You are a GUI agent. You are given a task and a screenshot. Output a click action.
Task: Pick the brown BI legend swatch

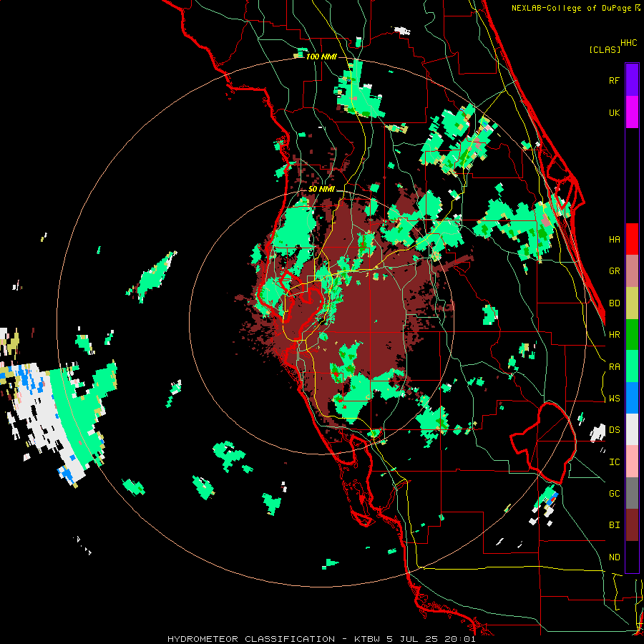point(632,525)
